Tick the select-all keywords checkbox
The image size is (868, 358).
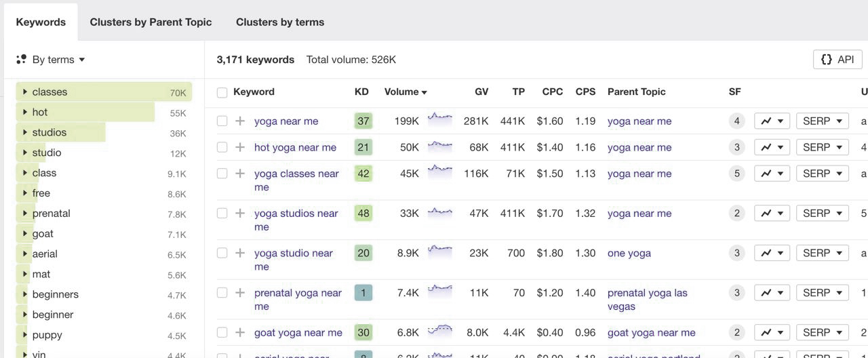222,92
